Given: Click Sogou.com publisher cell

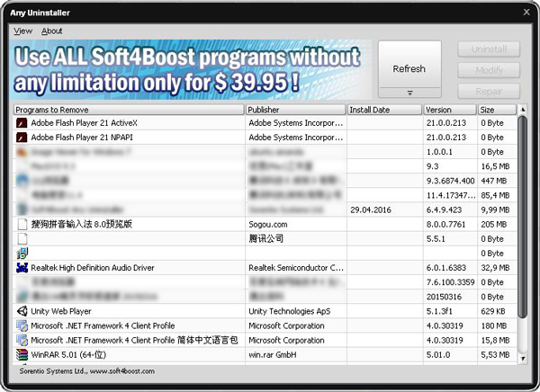Looking at the screenshot, I should [296, 225].
